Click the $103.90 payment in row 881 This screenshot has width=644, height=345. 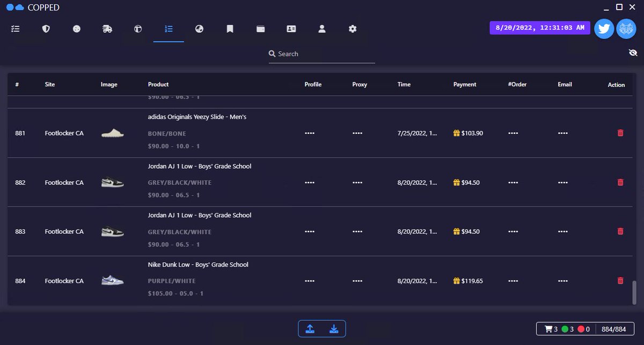click(x=472, y=133)
